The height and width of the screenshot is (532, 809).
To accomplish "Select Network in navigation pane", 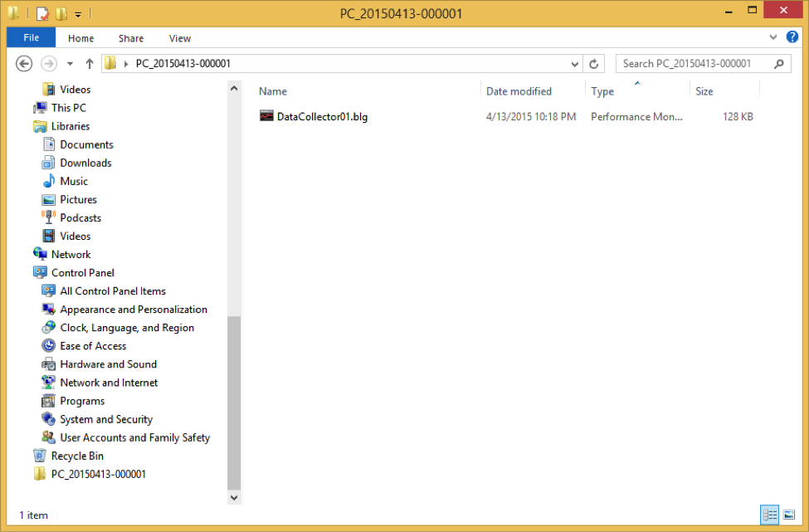I will point(71,255).
